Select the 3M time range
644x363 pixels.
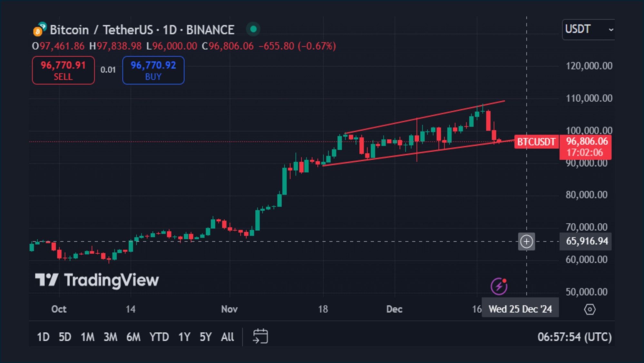pyautogui.click(x=110, y=337)
